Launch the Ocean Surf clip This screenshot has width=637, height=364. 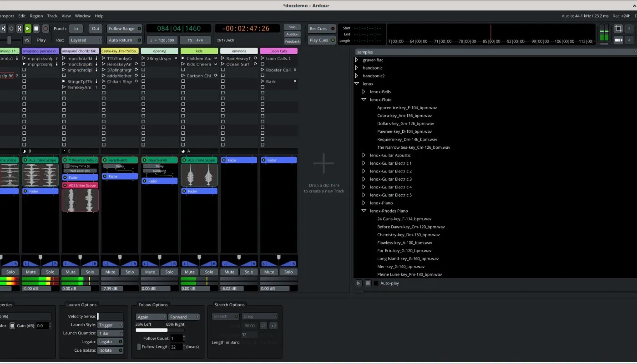(222, 64)
